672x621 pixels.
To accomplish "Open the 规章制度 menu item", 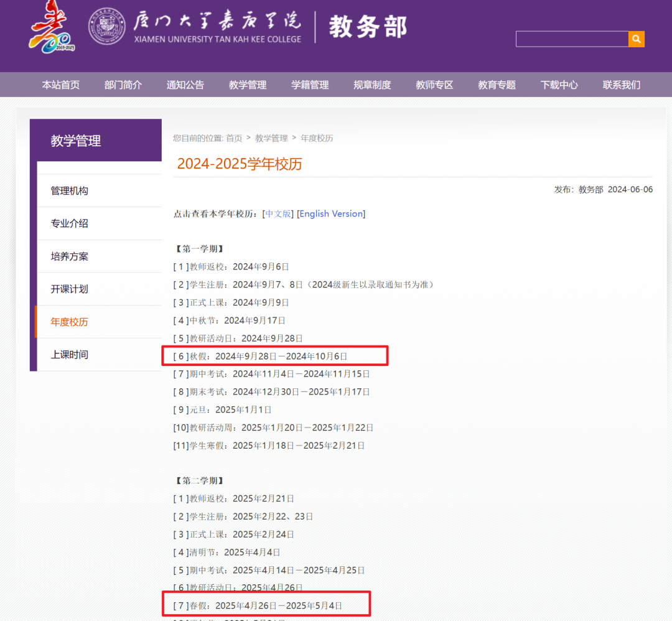I will [371, 85].
